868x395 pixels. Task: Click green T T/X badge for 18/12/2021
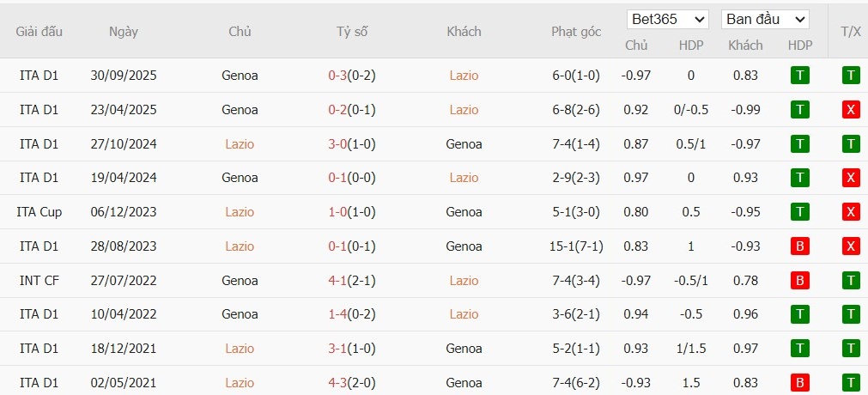(x=851, y=349)
